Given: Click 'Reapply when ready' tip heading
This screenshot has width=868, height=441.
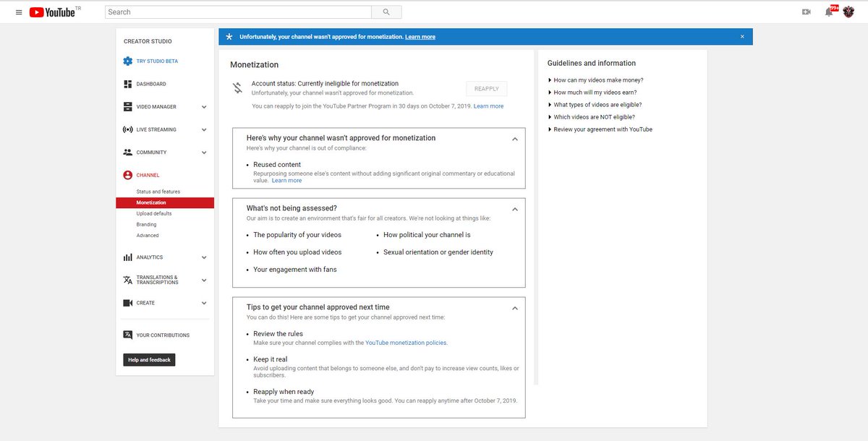Looking at the screenshot, I should tap(284, 392).
